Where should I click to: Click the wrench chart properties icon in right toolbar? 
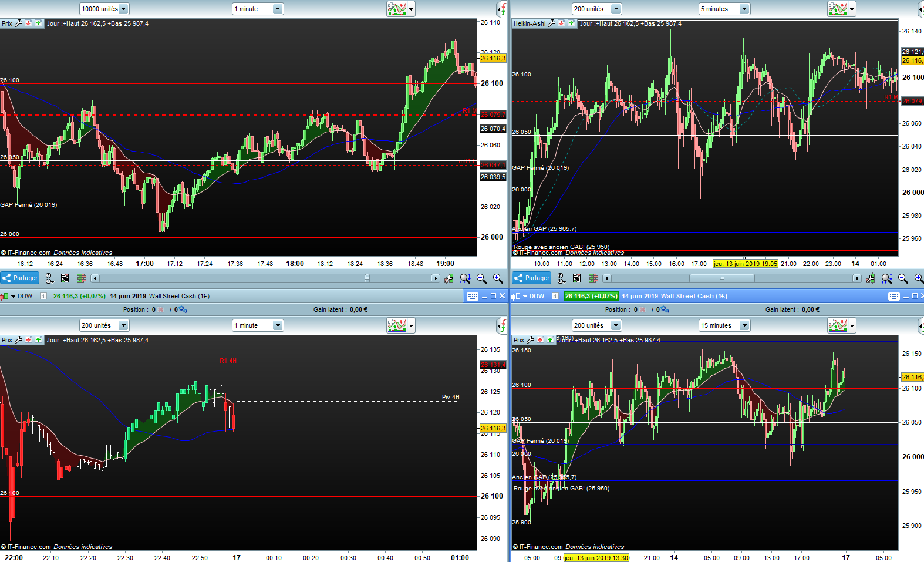coord(871,278)
